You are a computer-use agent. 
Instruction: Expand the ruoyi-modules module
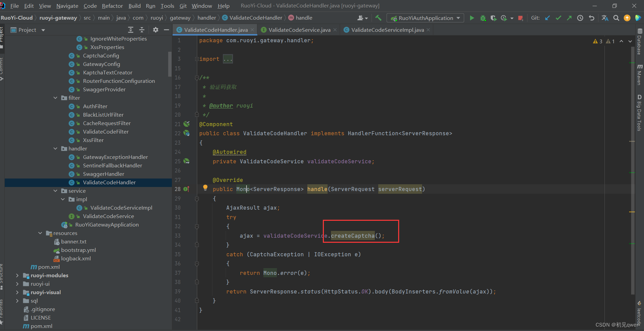(17, 275)
